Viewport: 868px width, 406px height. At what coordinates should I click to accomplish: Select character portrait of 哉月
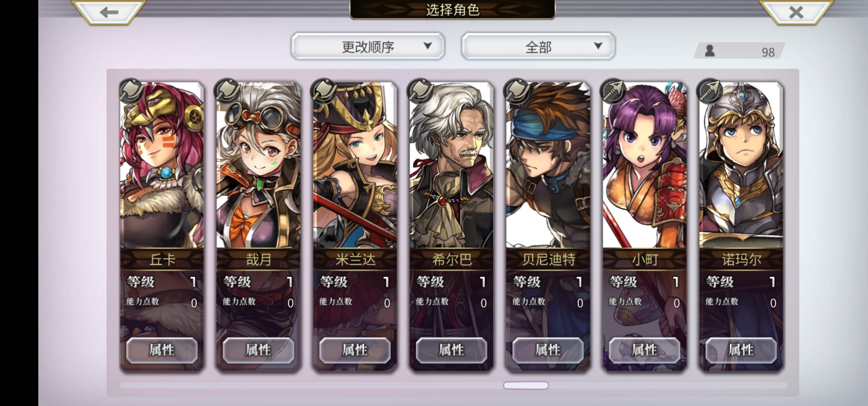(x=259, y=165)
